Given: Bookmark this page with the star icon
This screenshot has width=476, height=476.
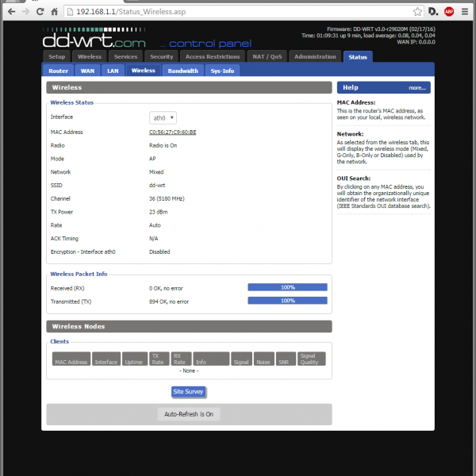Looking at the screenshot, I should [x=417, y=12].
